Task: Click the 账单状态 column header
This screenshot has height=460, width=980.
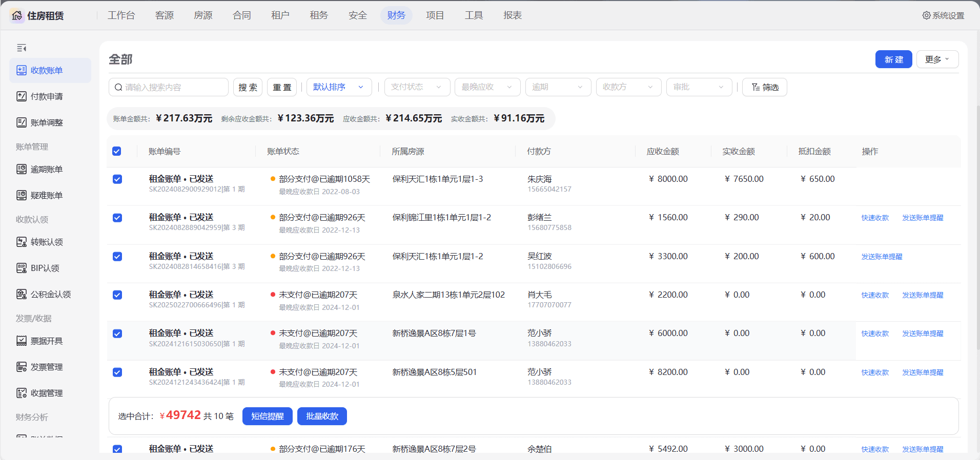Action: click(283, 152)
